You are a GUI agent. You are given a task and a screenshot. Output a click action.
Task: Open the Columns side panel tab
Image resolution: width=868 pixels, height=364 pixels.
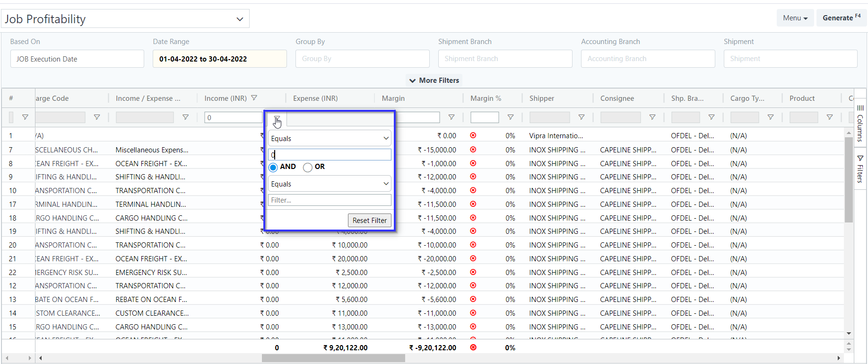click(860, 123)
